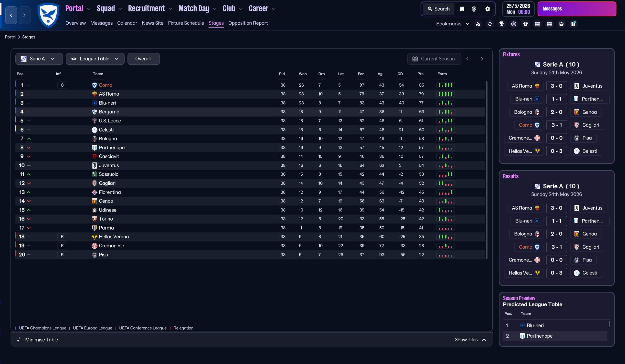Click the shirt bookmark icon
This screenshot has width=625, height=364.
(x=525, y=24)
